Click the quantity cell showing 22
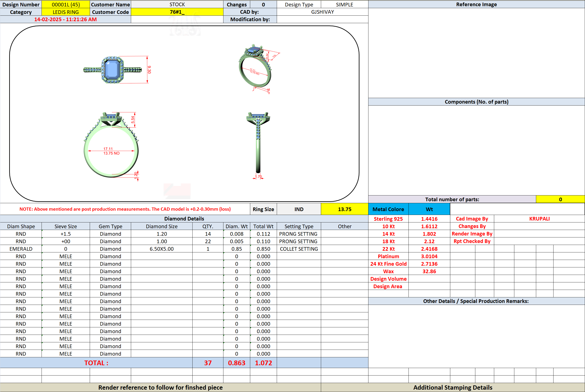Viewport: 585px width, 392px height. 208,241
